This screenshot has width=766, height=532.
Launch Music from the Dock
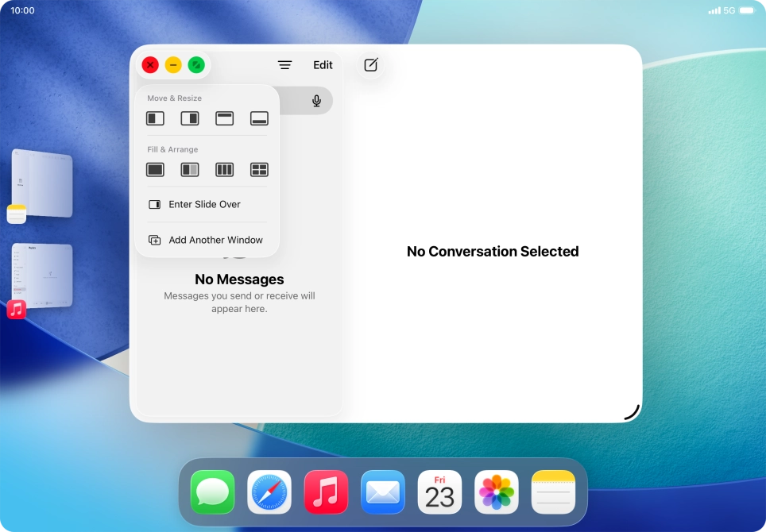pos(326,492)
